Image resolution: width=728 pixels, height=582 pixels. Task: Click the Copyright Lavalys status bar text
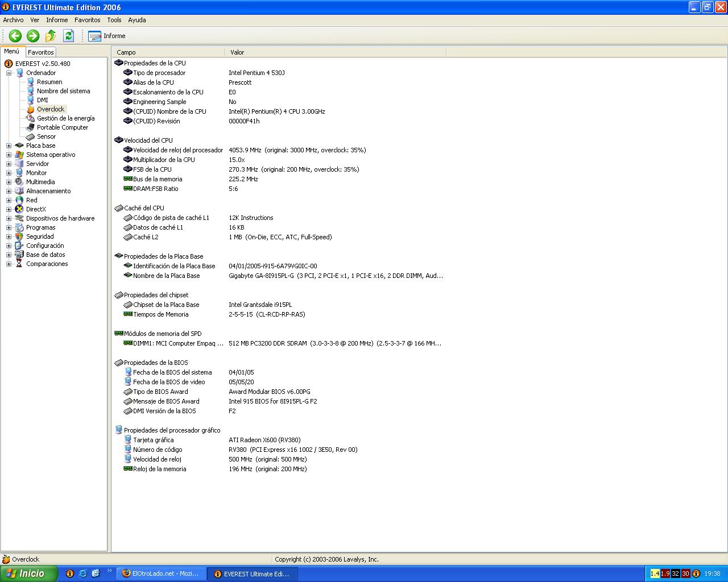click(x=326, y=559)
